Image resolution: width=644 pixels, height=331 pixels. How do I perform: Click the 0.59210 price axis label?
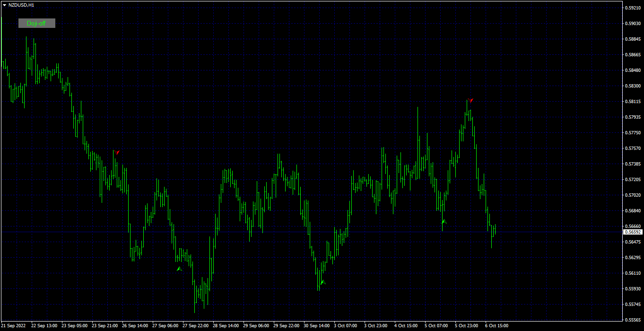[634, 8]
